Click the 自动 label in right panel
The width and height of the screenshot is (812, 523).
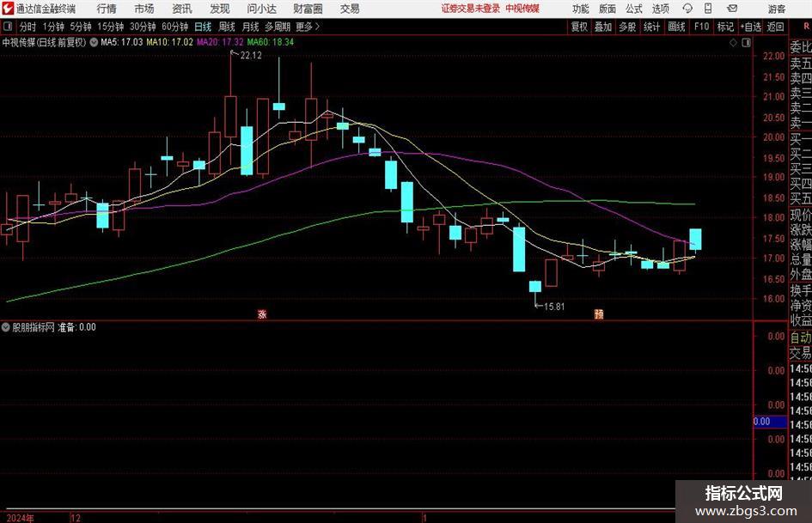(801, 338)
